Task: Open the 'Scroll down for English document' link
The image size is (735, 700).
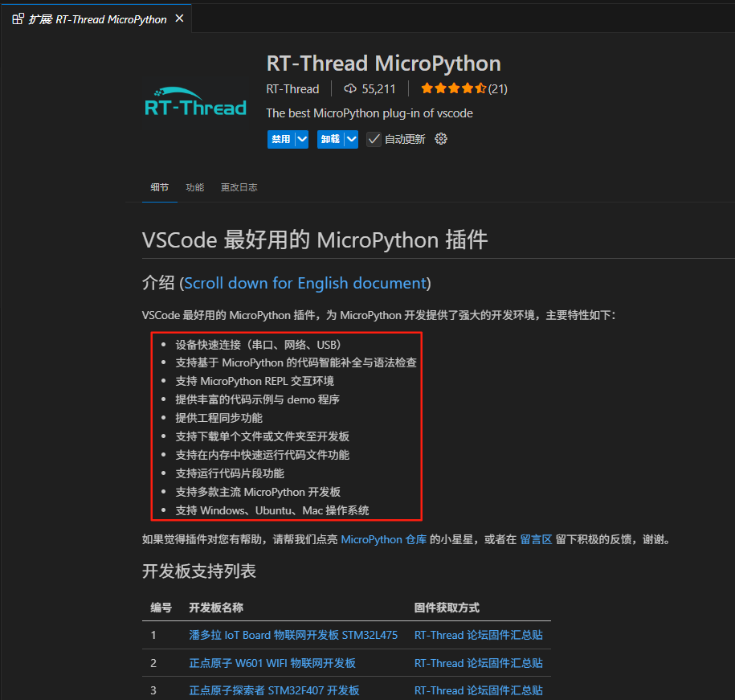Action: click(x=304, y=283)
